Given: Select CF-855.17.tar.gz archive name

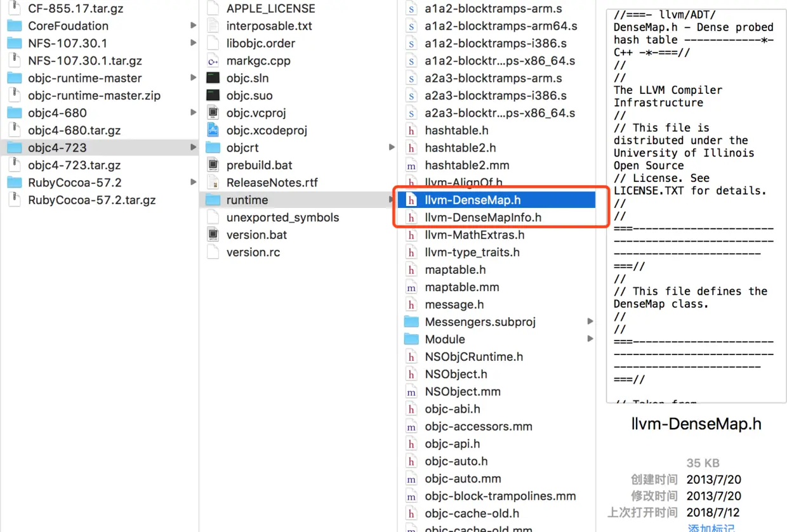Looking at the screenshot, I should 76,9.
